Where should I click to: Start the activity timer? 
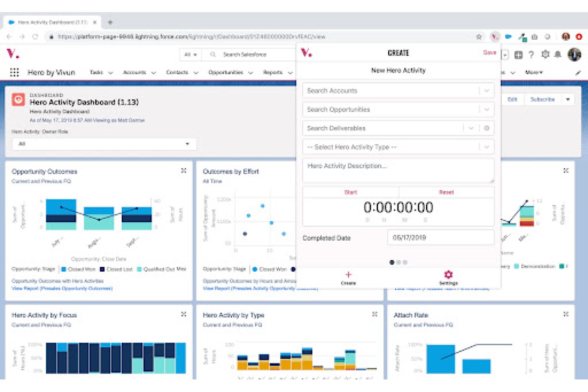pyautogui.click(x=351, y=192)
